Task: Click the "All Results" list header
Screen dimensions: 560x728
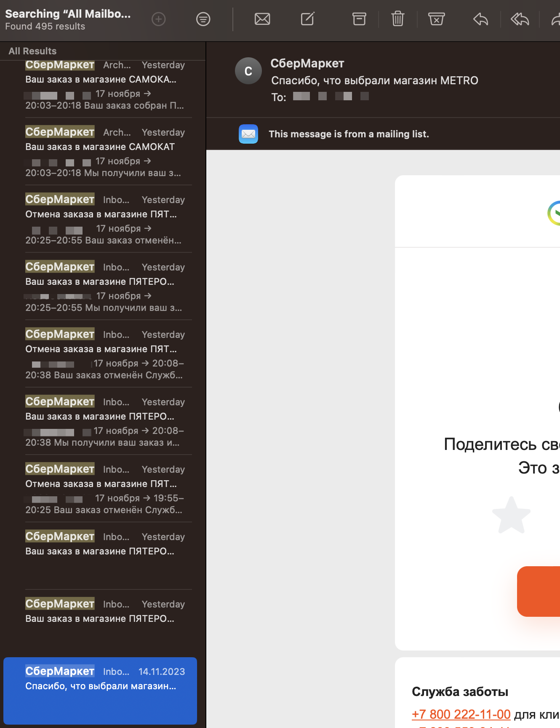Action: 32,51
